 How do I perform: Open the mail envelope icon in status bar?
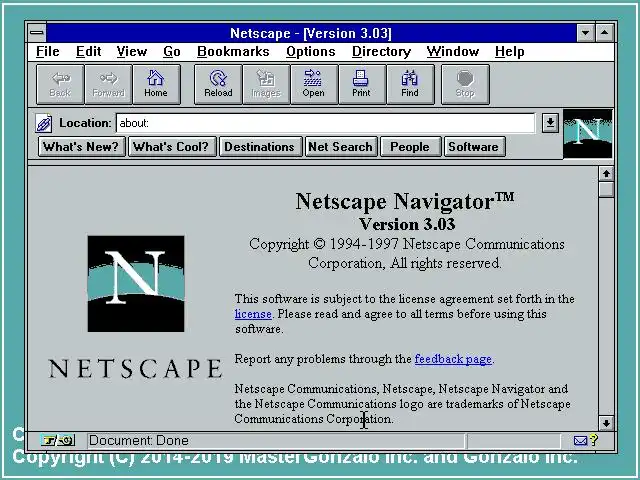[x=580, y=441]
